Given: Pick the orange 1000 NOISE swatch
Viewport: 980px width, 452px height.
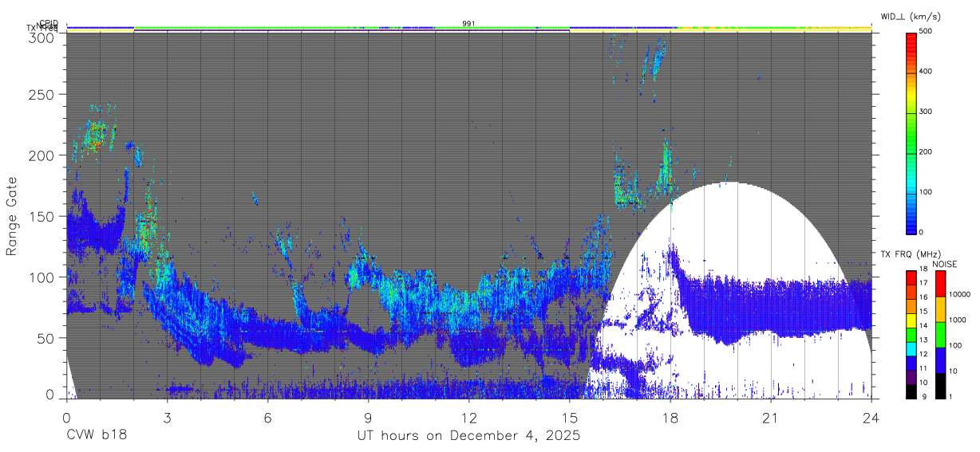Looking at the screenshot, I should (940, 309).
